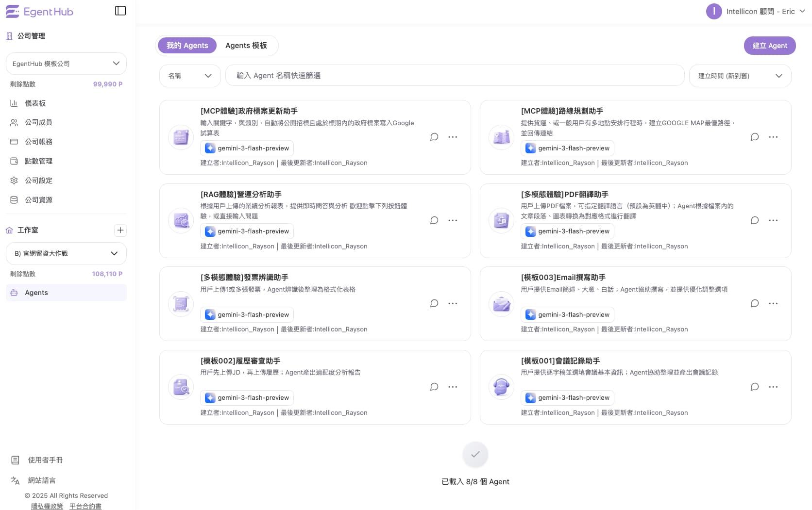Open chat on the PDF翻譯助手 card
Viewport: 812px width, 510px height.
pyautogui.click(x=754, y=220)
